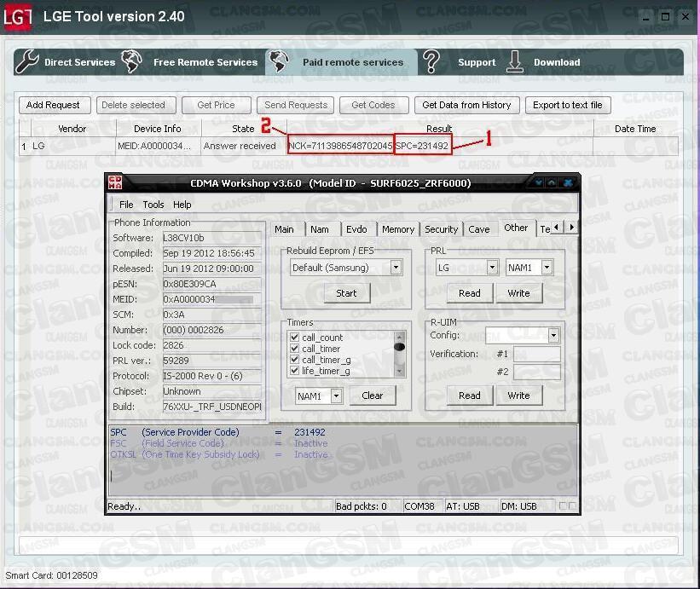This screenshot has height=589, width=700.
Task: Click the globe icon beside Free Remote Services
Action: [131, 61]
